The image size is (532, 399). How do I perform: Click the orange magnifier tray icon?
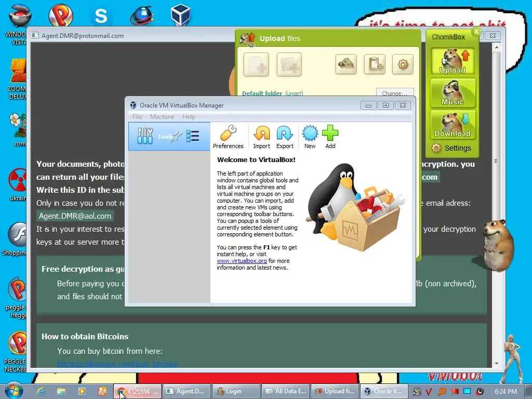pyautogui.click(x=442, y=392)
